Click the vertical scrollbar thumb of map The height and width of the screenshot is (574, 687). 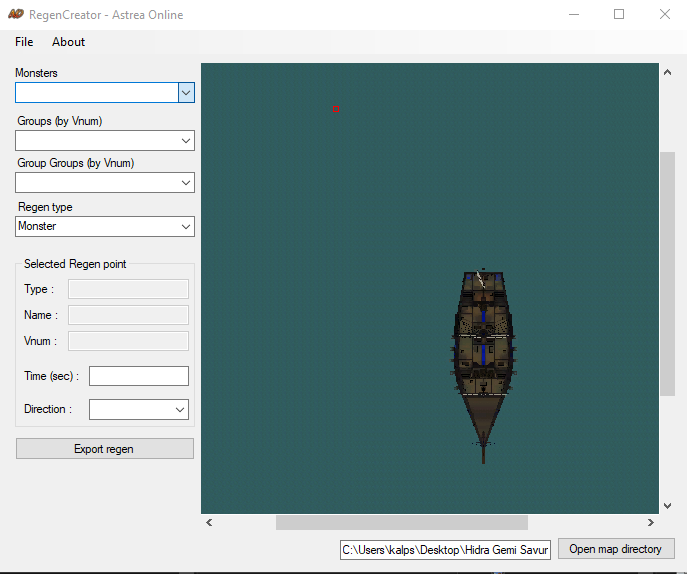point(667,274)
